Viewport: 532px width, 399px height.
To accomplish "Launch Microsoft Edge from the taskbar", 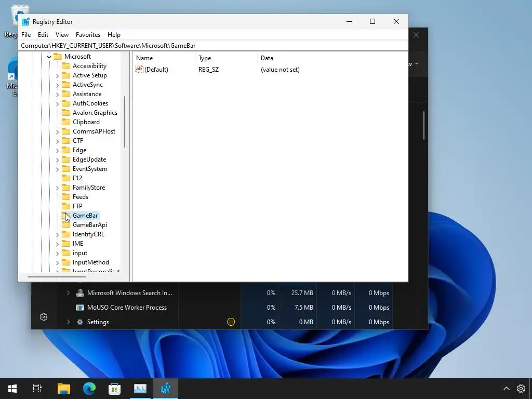I will [x=89, y=389].
